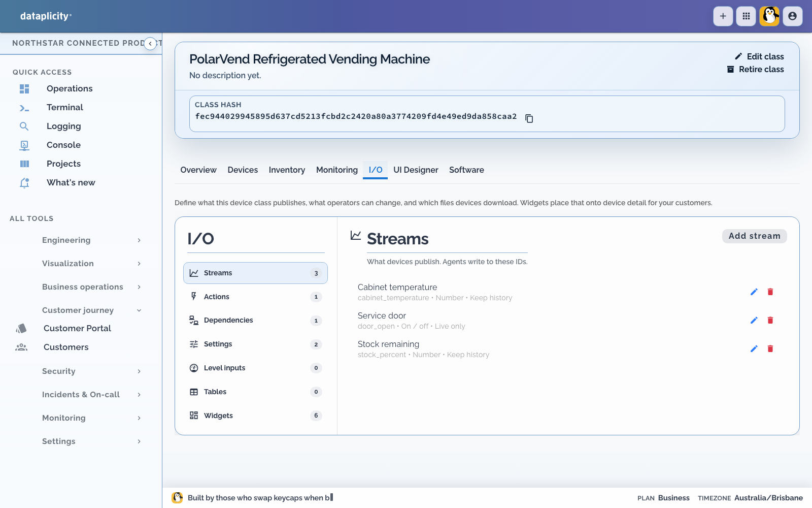Select the I/O tab
This screenshot has height=508, width=812.
pyautogui.click(x=376, y=170)
